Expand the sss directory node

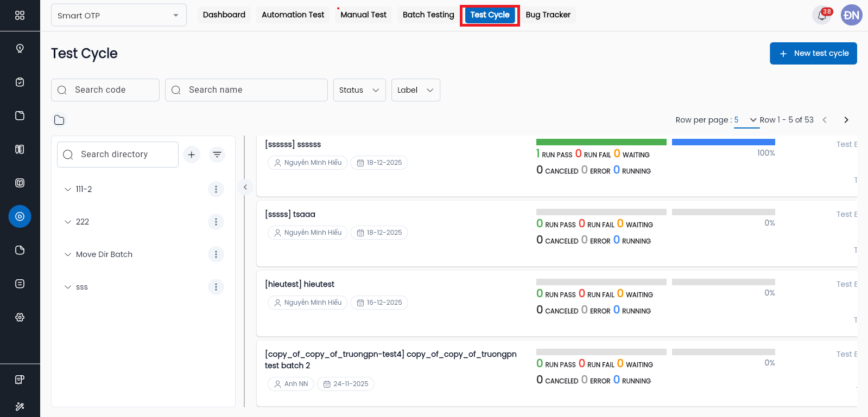pyautogui.click(x=68, y=287)
